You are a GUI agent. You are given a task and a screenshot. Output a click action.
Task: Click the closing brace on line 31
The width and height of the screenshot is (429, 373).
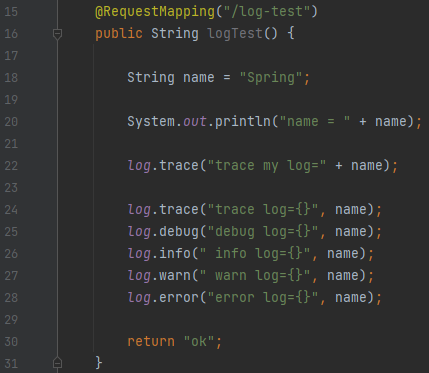99,363
